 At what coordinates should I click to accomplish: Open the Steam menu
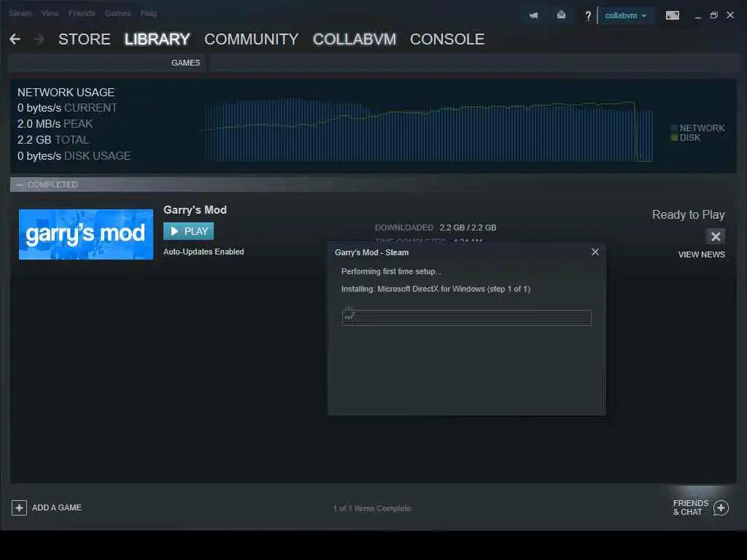[20, 13]
